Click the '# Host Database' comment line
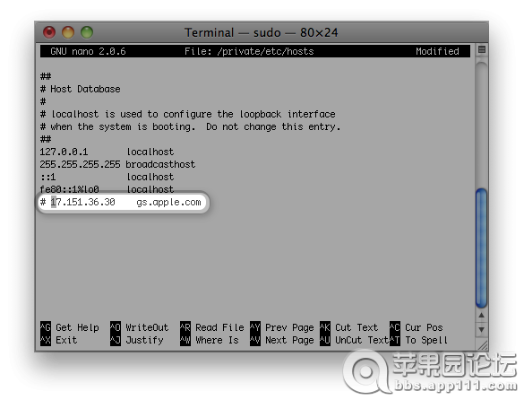Screen dimensions: 524x400 pos(80,89)
